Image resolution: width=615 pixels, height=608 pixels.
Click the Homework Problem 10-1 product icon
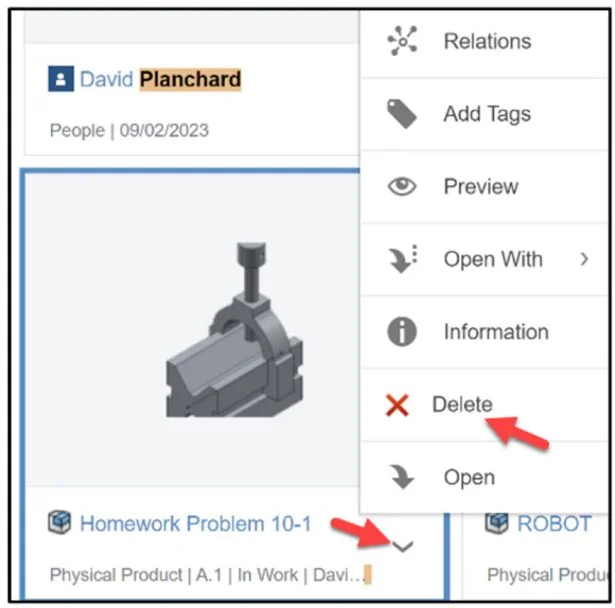tap(60, 523)
